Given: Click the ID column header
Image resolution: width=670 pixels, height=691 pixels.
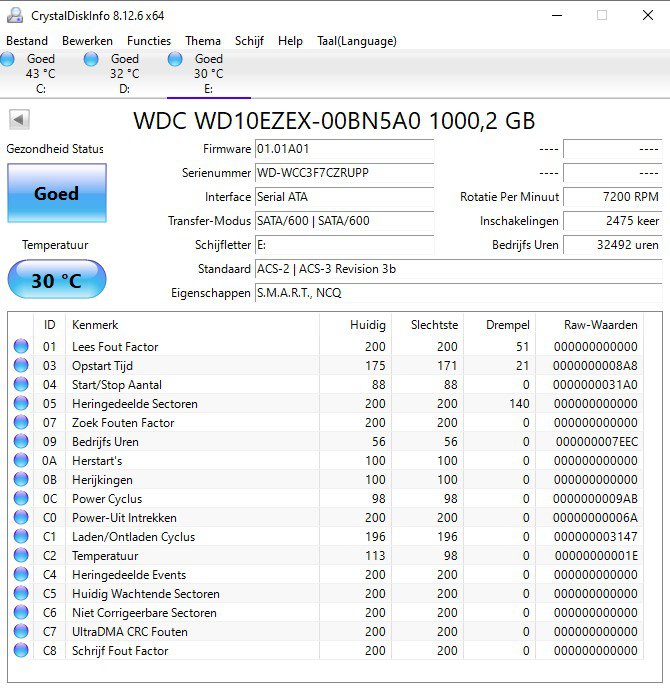Looking at the screenshot, I should pos(49,325).
